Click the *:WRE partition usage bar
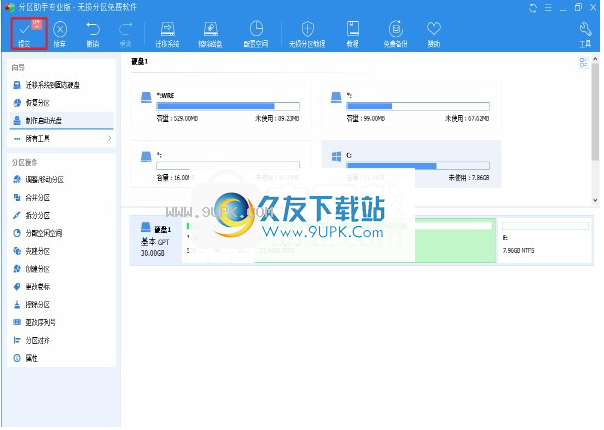Screen dimensions: 604x430 tap(228, 106)
